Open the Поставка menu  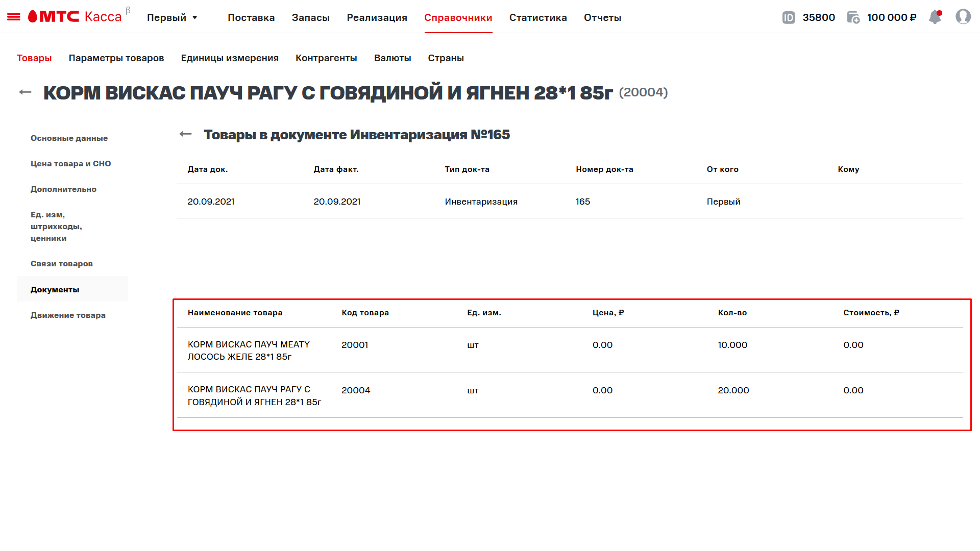tap(251, 17)
